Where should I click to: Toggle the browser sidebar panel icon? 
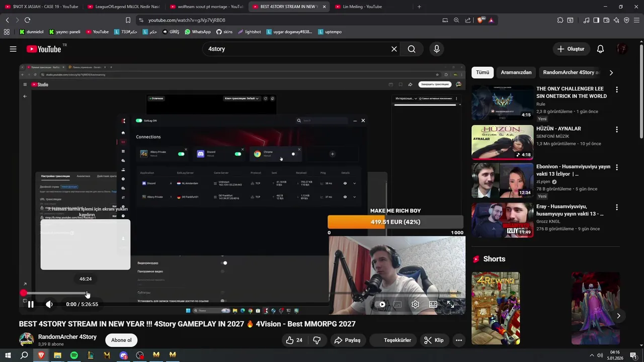pos(596,20)
